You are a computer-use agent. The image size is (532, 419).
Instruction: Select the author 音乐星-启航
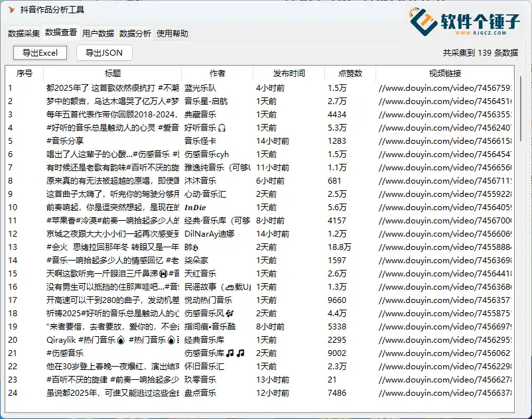[x=206, y=101]
